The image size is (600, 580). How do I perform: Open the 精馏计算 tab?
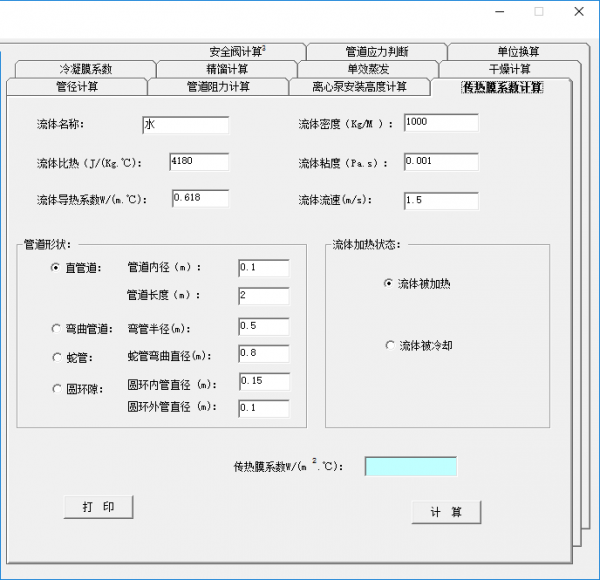(x=227, y=69)
